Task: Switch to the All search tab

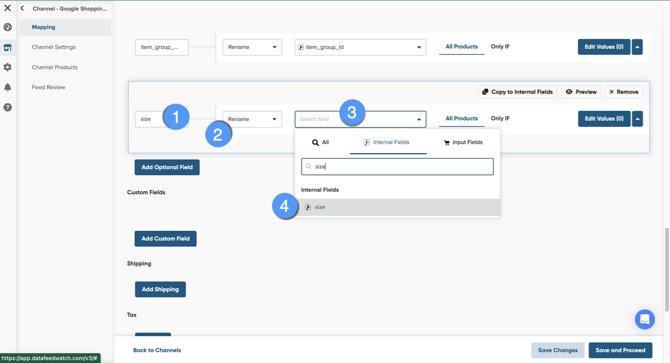Action: pos(320,142)
